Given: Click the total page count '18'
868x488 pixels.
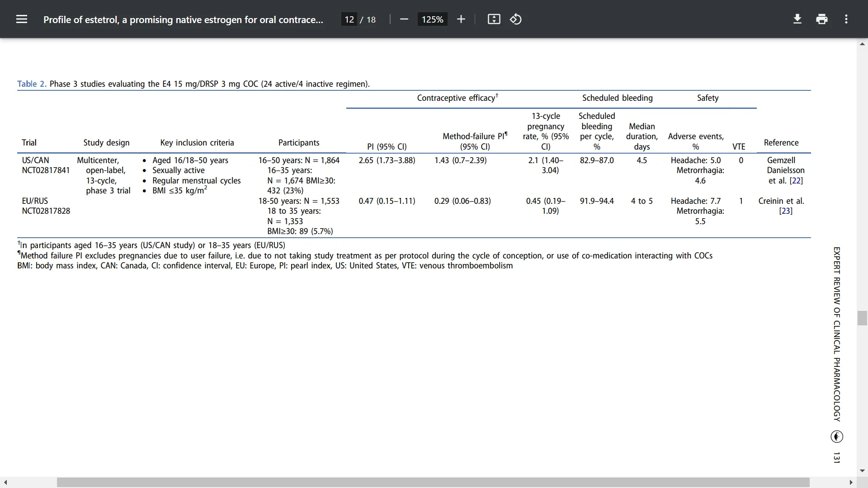Looking at the screenshot, I should [371, 19].
